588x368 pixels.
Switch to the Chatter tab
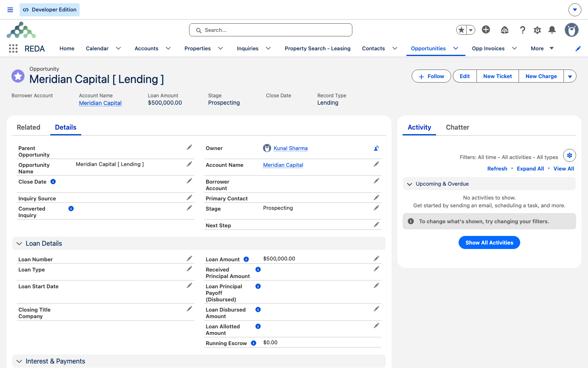click(457, 127)
